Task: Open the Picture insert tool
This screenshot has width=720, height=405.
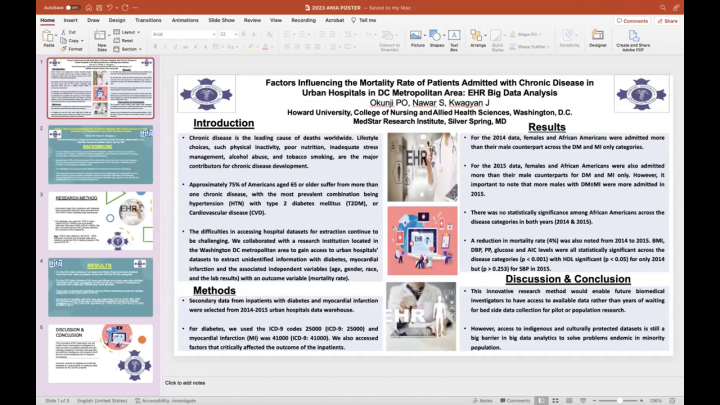Action: pyautogui.click(x=417, y=39)
